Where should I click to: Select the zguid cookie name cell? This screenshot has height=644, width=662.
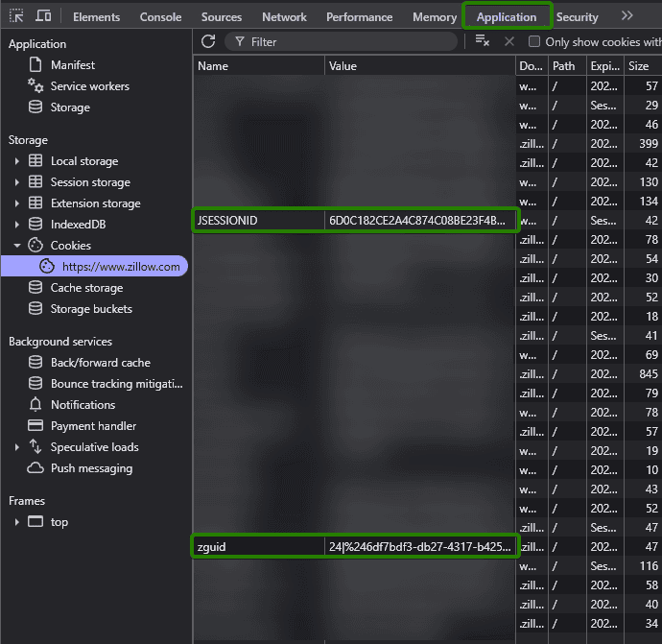pos(259,546)
